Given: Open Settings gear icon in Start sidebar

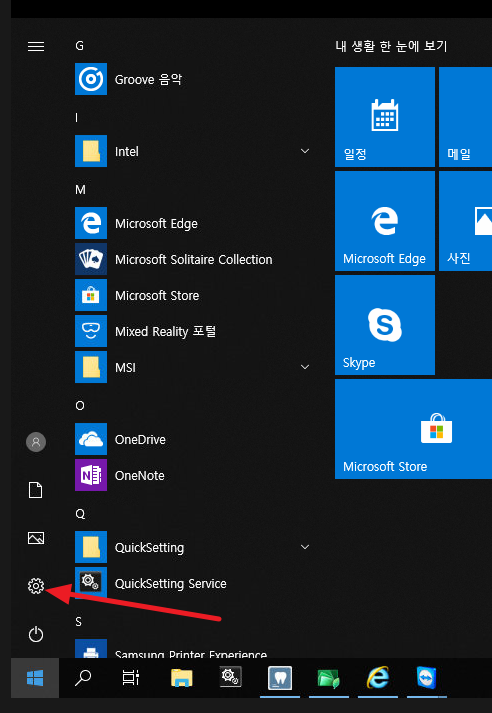Looking at the screenshot, I should (x=35, y=586).
